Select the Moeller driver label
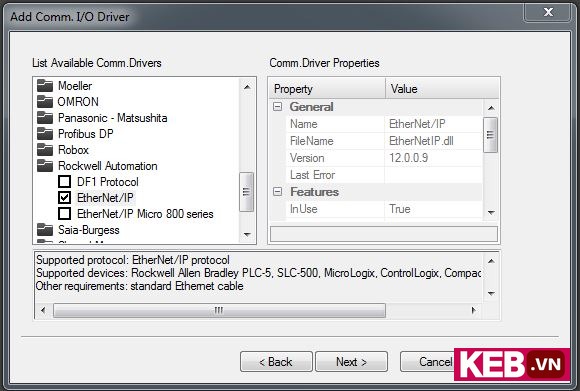580x391 pixels. pyautogui.click(x=75, y=86)
